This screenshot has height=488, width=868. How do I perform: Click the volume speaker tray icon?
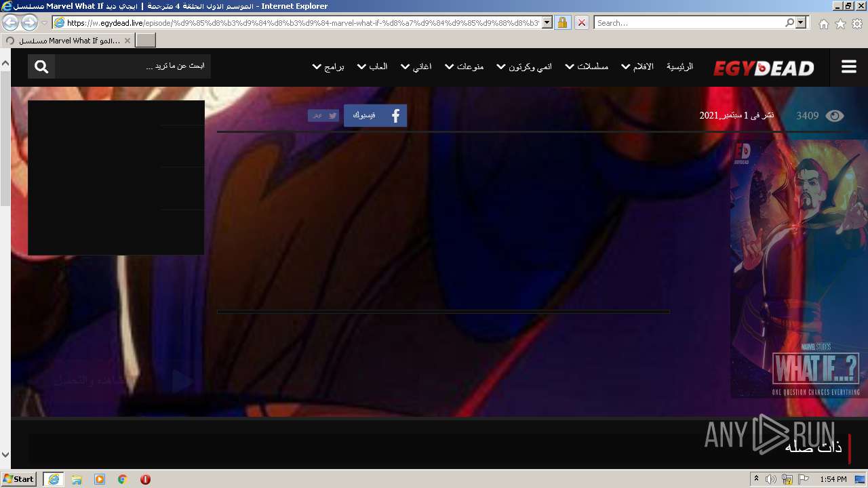(770, 479)
